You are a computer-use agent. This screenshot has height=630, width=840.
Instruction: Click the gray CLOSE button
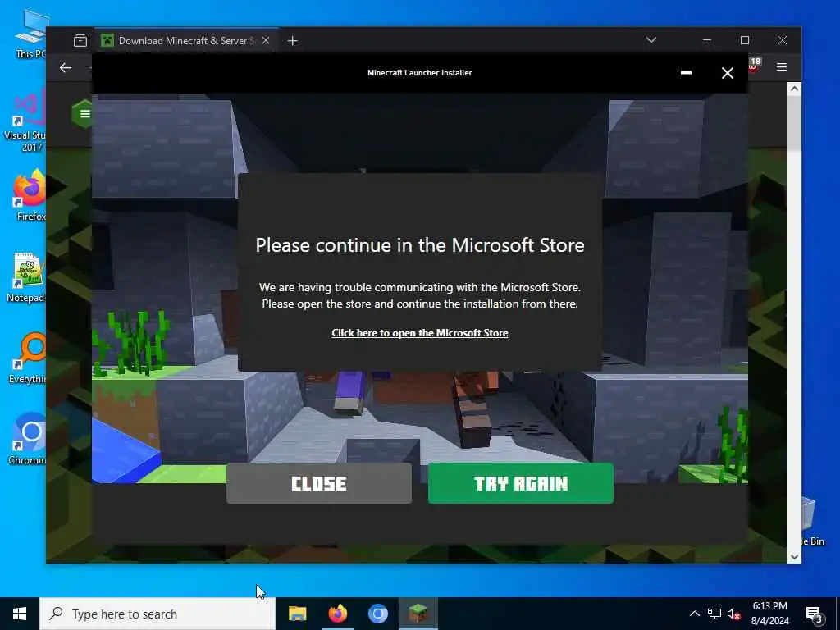click(319, 483)
